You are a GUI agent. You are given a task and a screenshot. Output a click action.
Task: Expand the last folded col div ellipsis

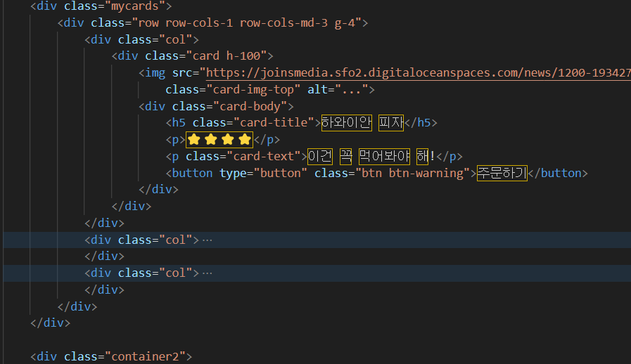(207, 273)
